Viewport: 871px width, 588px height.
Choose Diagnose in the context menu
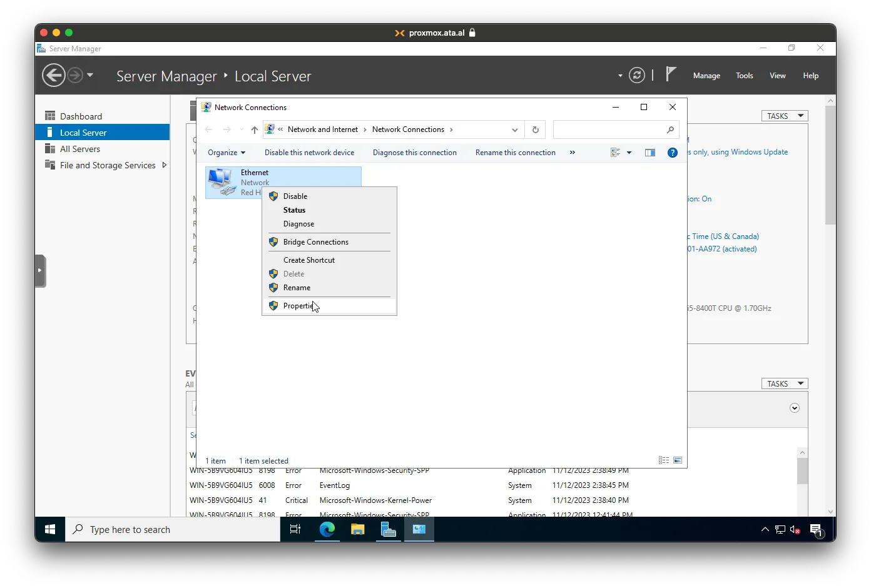pos(330,224)
